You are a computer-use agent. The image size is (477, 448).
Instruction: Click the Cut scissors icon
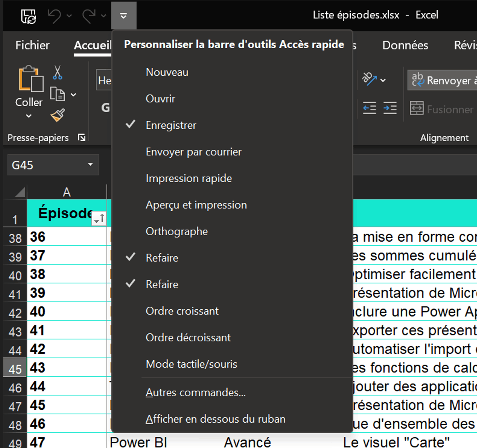(58, 72)
